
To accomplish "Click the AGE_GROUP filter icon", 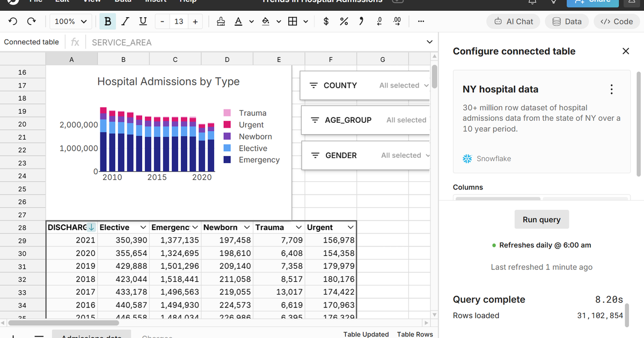I will [315, 120].
